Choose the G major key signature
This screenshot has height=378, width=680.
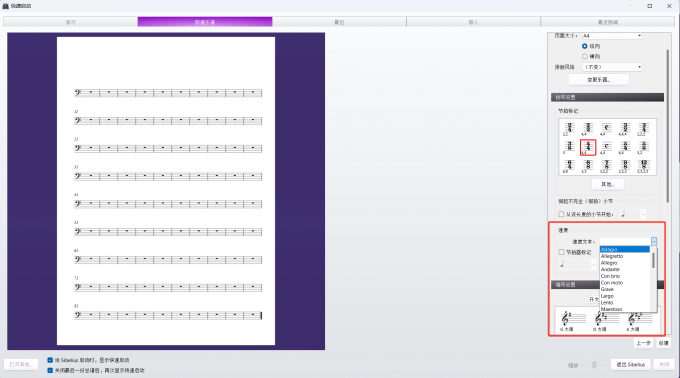coord(569,321)
